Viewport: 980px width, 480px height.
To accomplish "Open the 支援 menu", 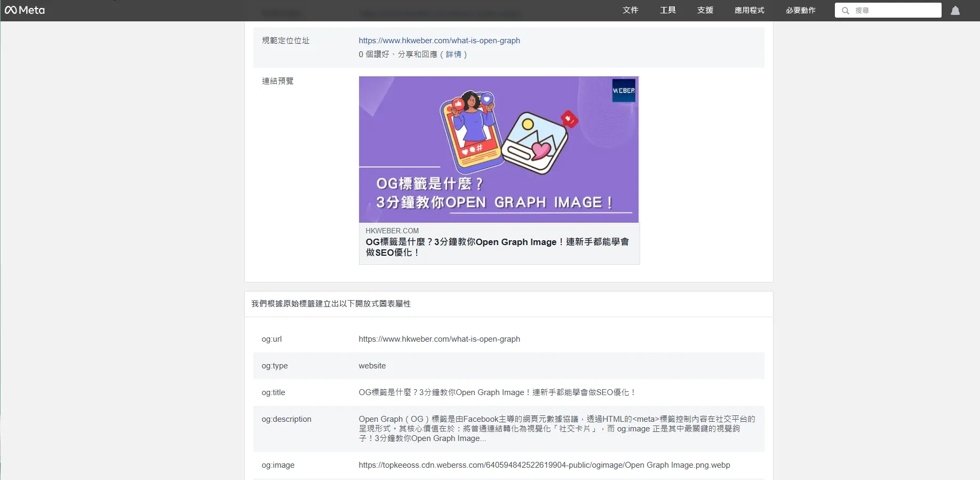I will pyautogui.click(x=705, y=10).
